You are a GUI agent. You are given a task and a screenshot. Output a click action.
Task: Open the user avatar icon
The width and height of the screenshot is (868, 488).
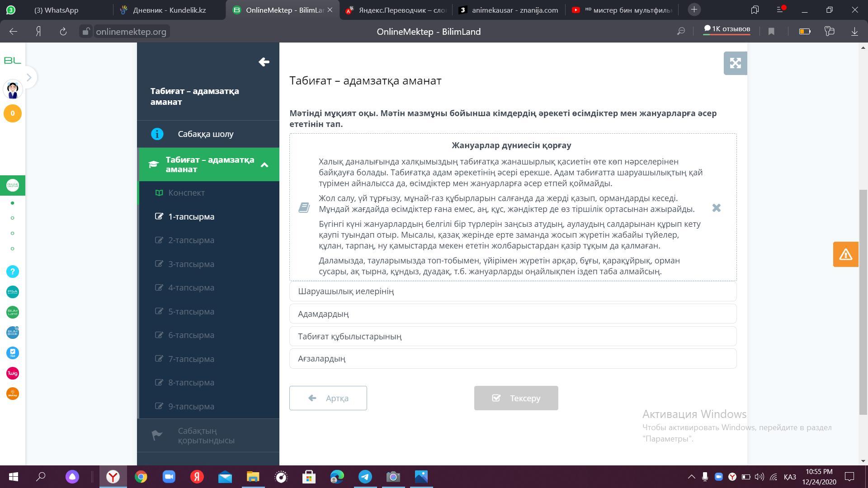[13, 89]
